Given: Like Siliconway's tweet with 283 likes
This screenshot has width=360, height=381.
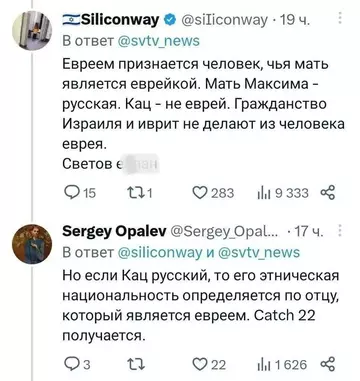Looking at the screenshot, I should (x=214, y=193).
